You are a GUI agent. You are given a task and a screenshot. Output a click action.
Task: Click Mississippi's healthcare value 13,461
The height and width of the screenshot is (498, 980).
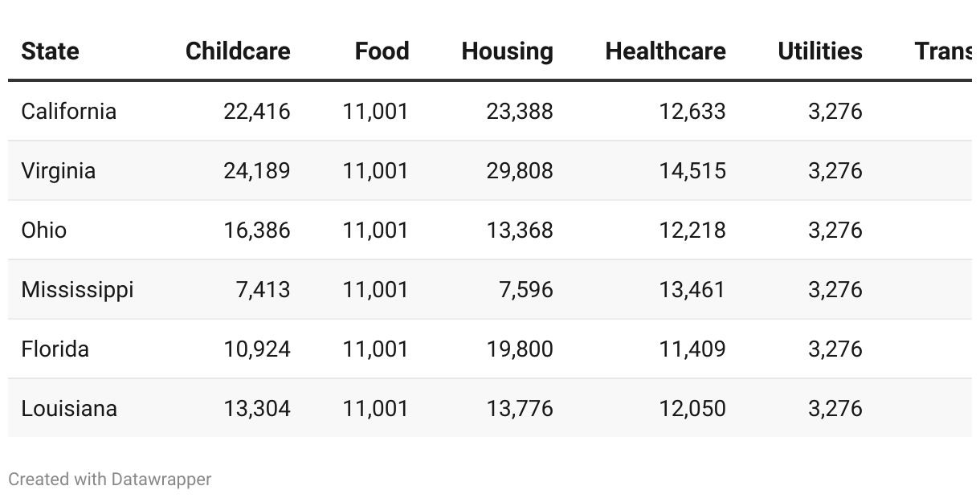coord(692,289)
